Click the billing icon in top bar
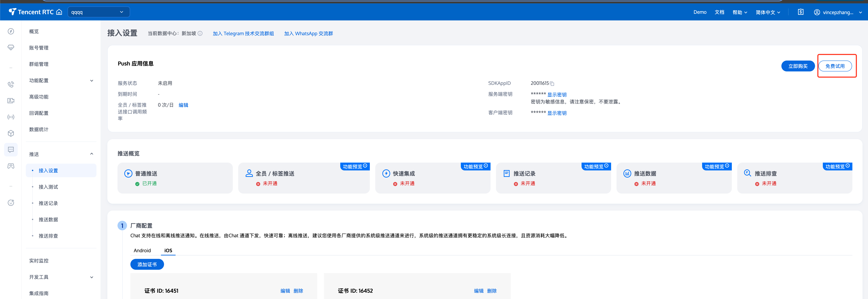 [801, 12]
